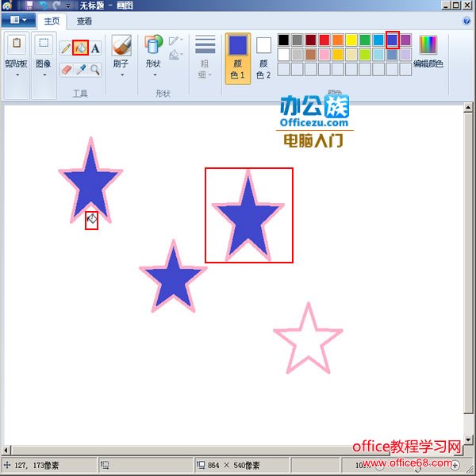Open the Customize Quick Access Toolbar arrow
The width and height of the screenshot is (476, 476).
click(x=68, y=6)
